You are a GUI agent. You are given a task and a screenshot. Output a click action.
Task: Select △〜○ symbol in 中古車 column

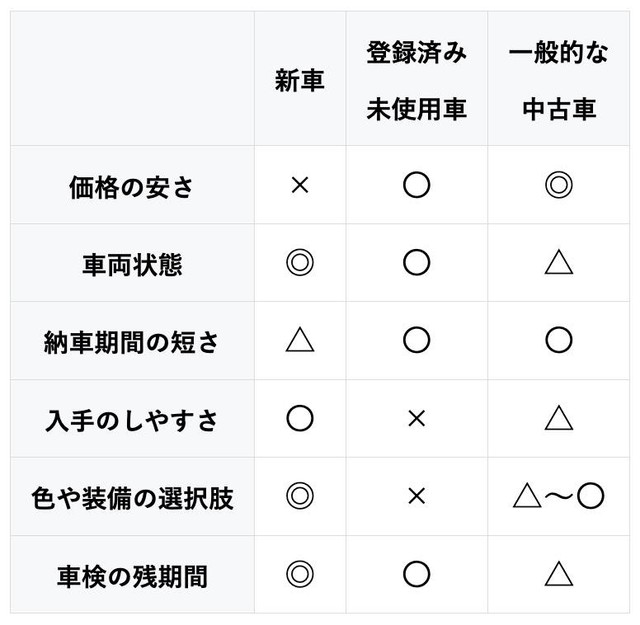pos(559,496)
